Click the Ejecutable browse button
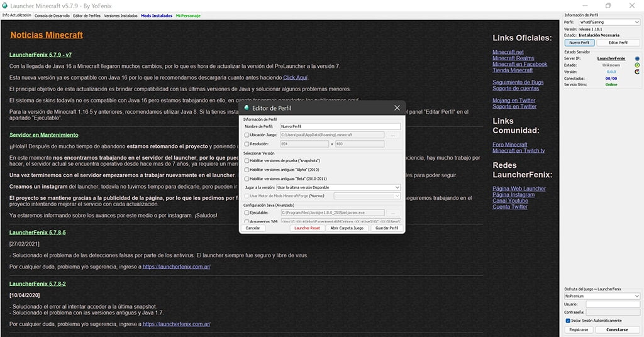 (393, 213)
